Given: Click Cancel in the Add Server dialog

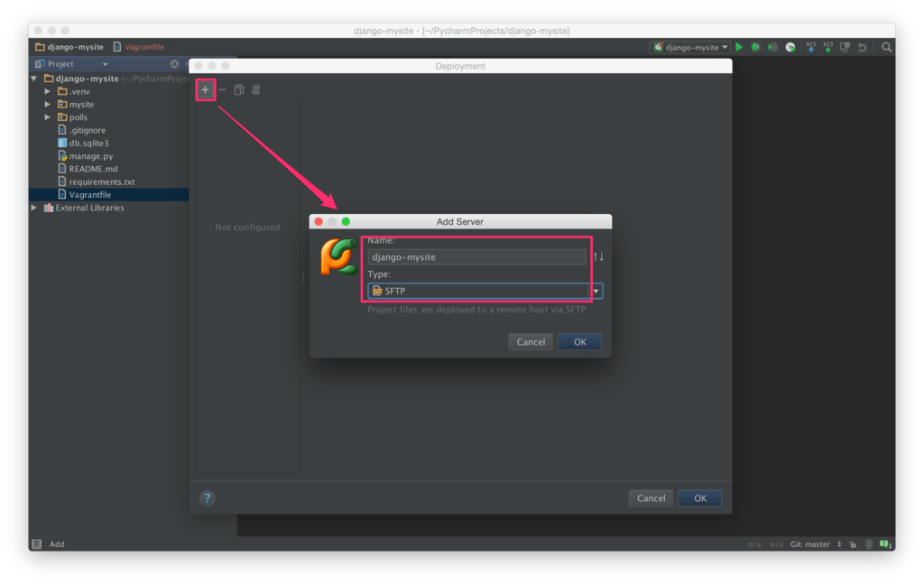Looking at the screenshot, I should (x=531, y=342).
